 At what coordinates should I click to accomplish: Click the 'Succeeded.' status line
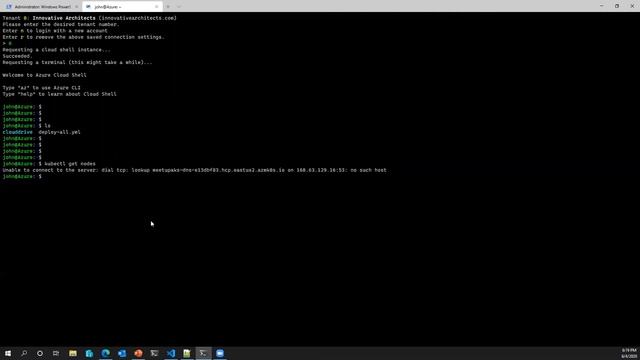tap(17, 56)
